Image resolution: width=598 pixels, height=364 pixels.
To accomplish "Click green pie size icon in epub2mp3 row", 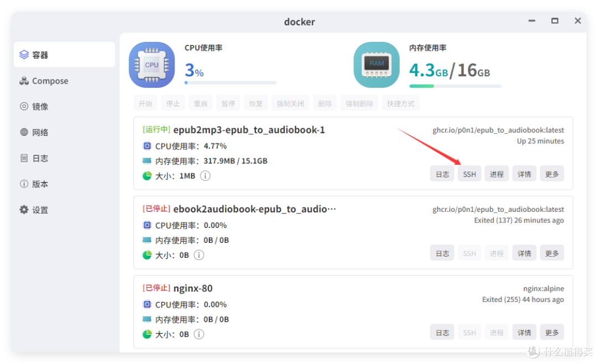I will click(x=147, y=176).
